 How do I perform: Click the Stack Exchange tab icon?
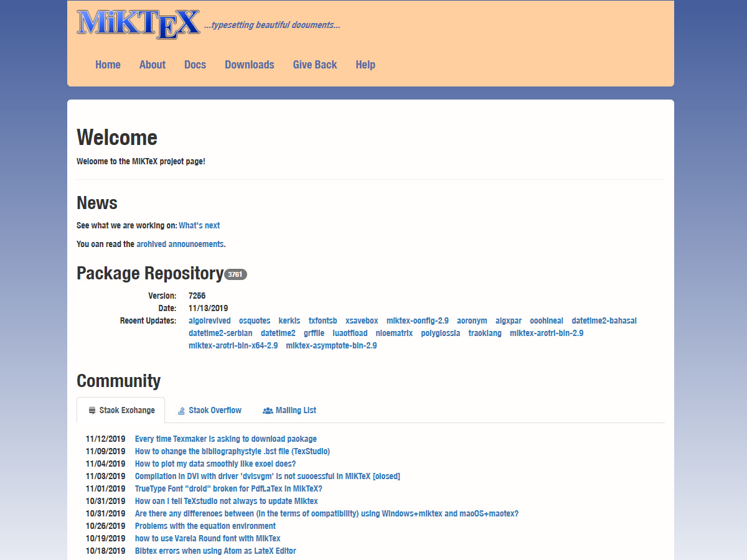tap(92, 411)
